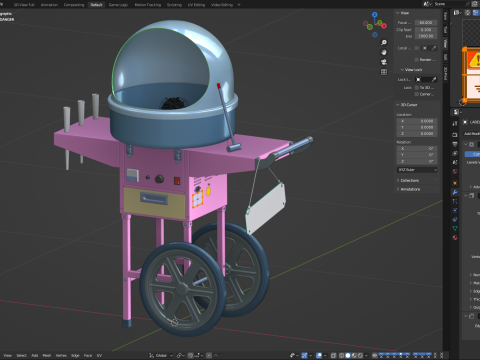Viewport: 480px width, 360px height.
Task: Switch to the Animation workspace tab
Action: point(49,5)
